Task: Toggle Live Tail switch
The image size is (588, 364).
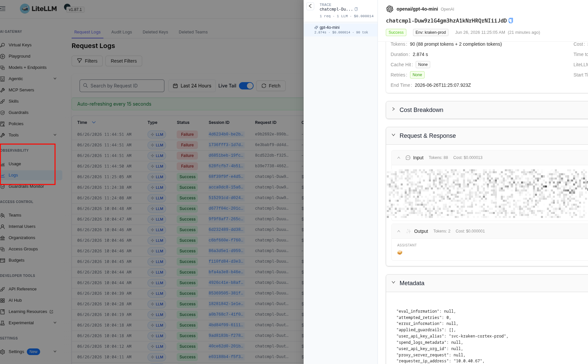Action: [246, 86]
